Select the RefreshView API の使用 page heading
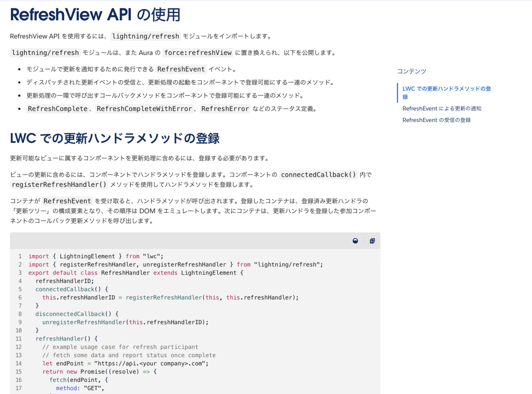The image size is (532, 394). coord(94,14)
